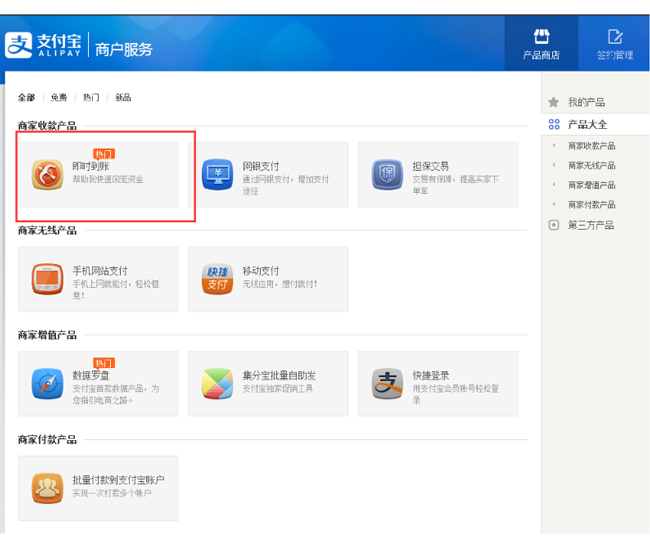
Task: Open the 移动支付 product title
Action: coord(261,271)
